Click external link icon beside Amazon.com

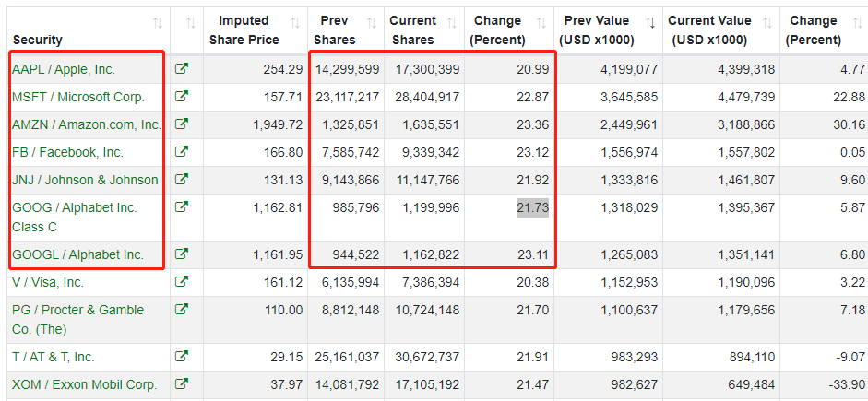click(x=182, y=124)
